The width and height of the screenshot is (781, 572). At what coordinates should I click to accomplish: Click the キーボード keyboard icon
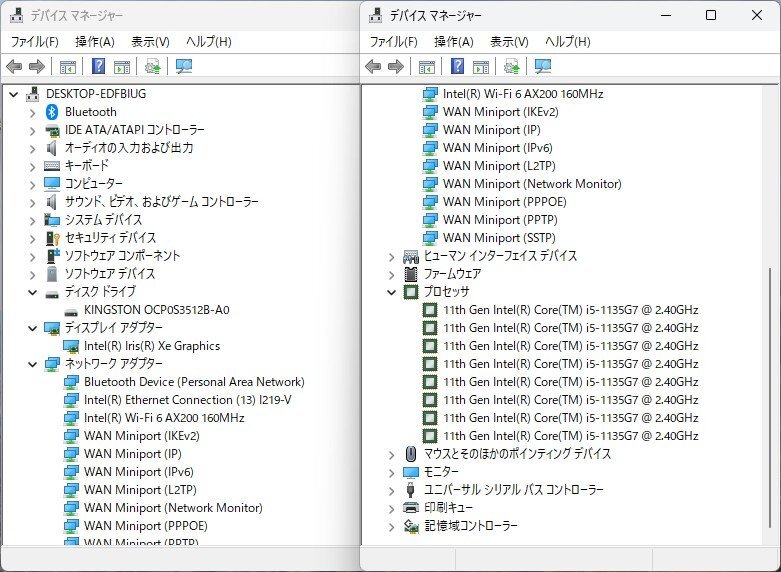pos(52,166)
